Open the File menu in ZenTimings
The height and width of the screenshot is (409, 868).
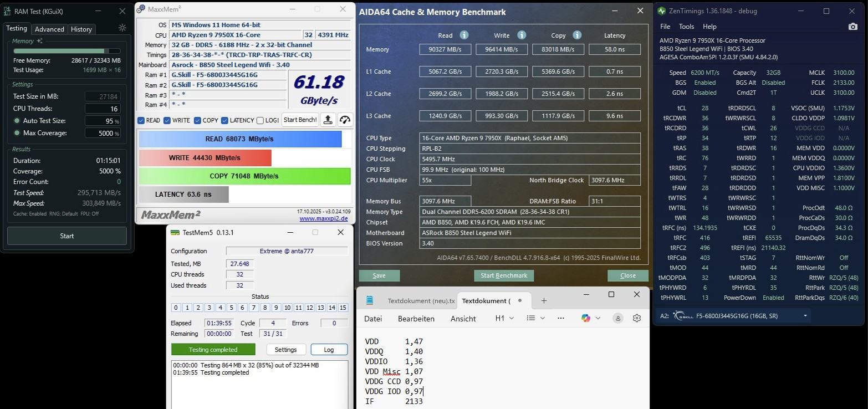tap(665, 27)
